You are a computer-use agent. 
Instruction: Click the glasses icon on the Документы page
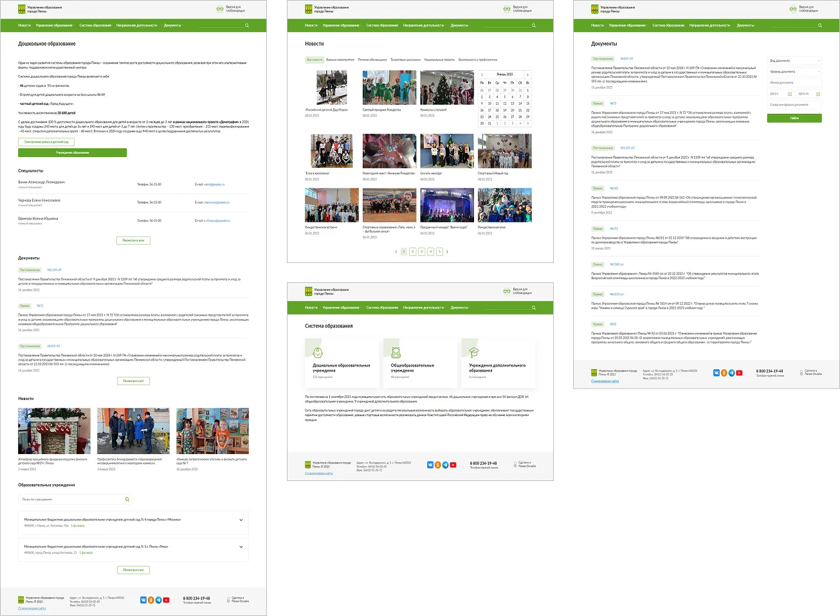tap(792, 9)
